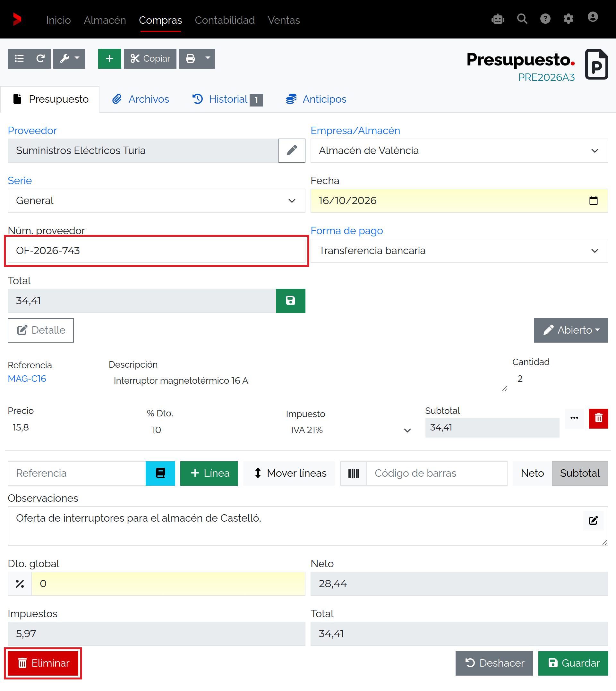The width and height of the screenshot is (616, 691).
Task: Open the help question mark icon
Action: [545, 19]
